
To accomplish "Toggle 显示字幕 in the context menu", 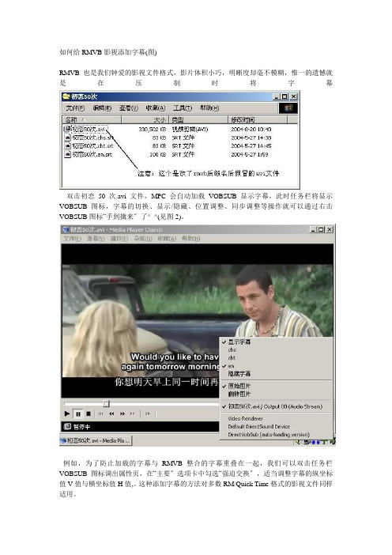I will 276,342.
